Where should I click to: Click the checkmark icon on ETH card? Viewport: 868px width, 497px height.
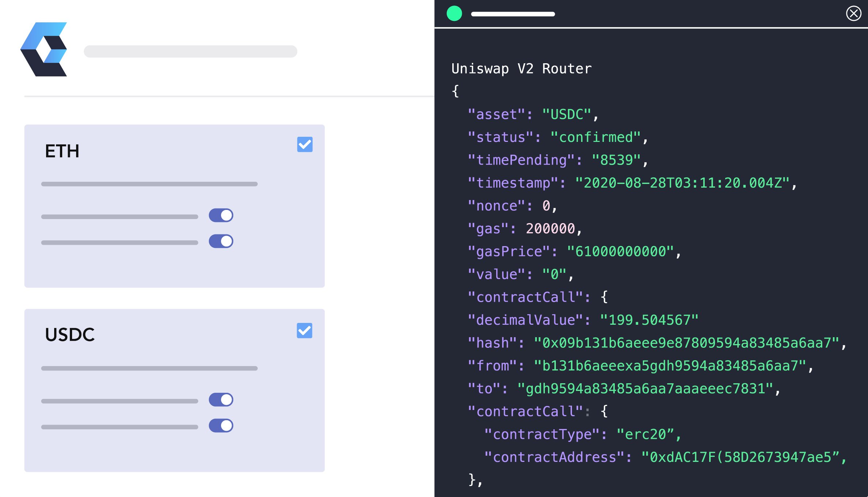pos(305,145)
